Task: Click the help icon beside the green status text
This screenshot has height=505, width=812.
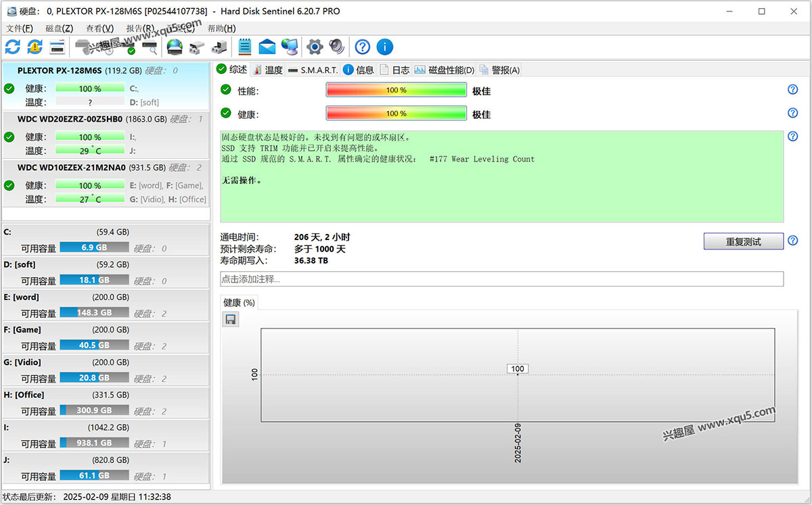Action: click(x=793, y=137)
